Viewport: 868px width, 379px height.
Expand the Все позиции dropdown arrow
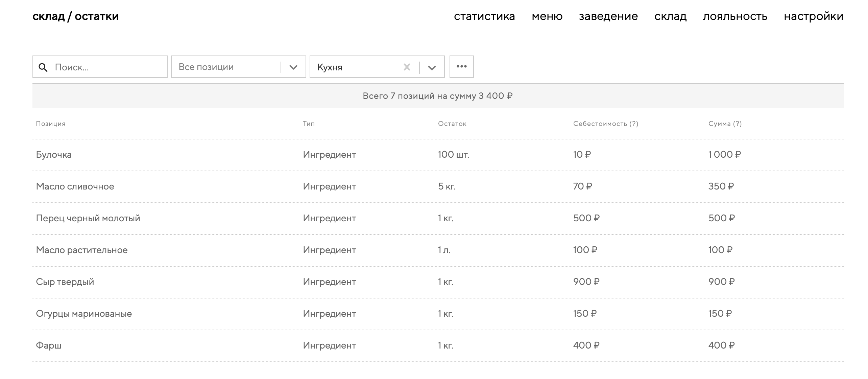point(293,67)
